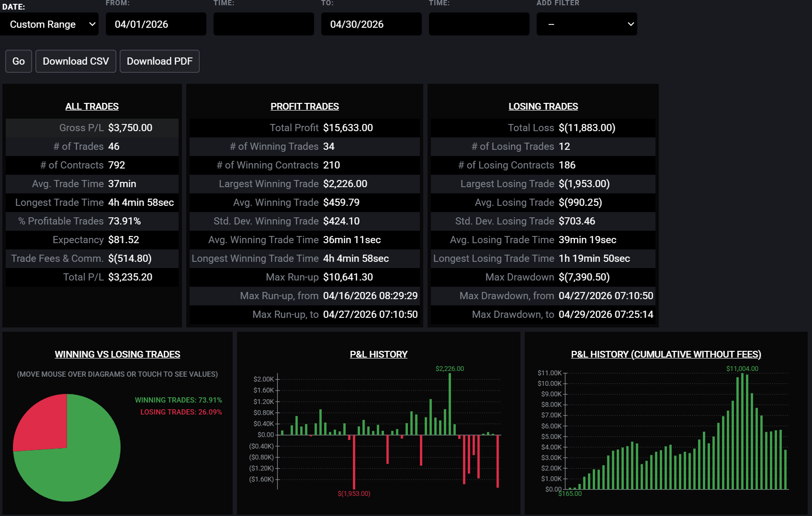The height and width of the screenshot is (516, 812).
Task: Select # of Contracts value 792
Action: click(x=116, y=165)
